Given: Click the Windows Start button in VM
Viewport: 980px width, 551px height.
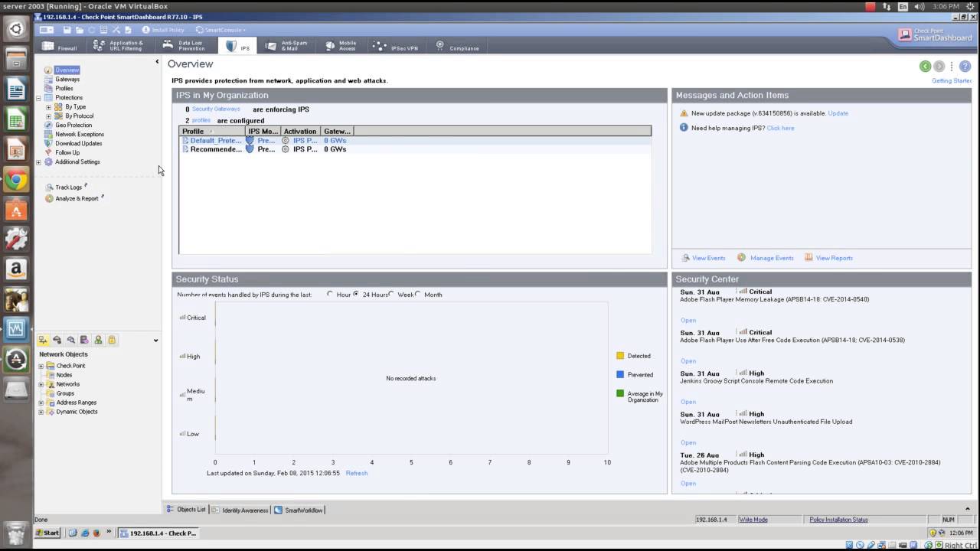Looking at the screenshot, I should click(x=48, y=533).
